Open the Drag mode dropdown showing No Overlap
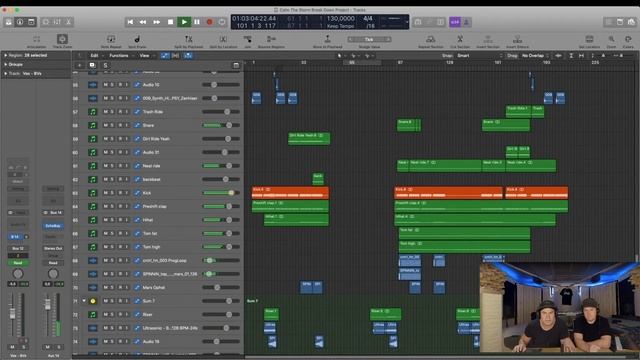Image resolution: width=640 pixels, height=360 pixels. tap(535, 56)
